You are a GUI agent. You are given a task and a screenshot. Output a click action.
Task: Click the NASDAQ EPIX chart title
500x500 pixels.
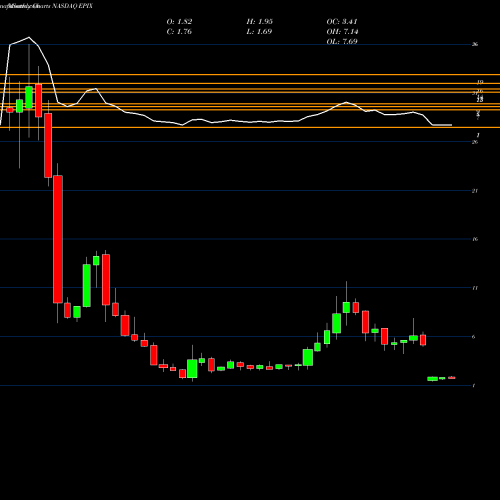(72, 6)
